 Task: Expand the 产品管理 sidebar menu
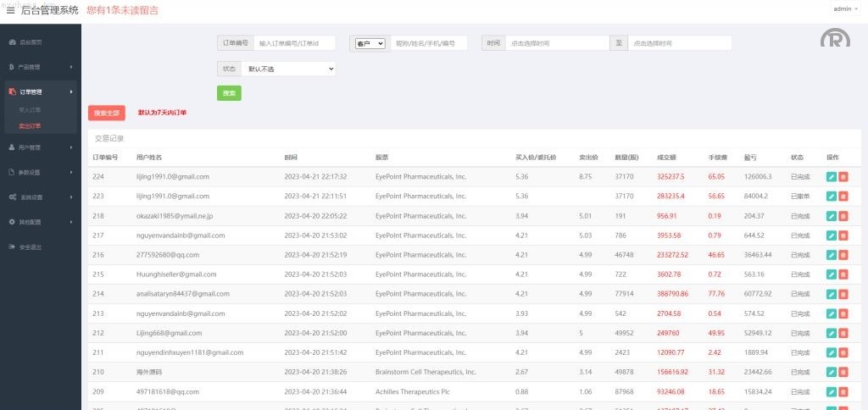point(40,67)
